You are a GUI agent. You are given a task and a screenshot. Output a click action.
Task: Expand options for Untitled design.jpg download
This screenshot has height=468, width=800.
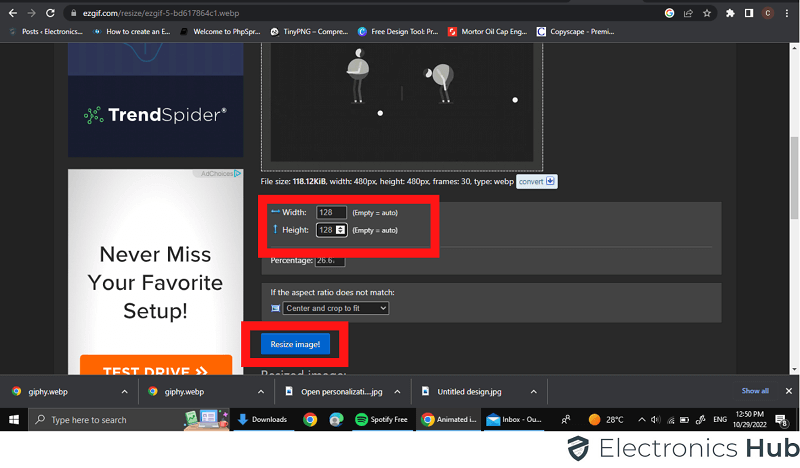[533, 392]
